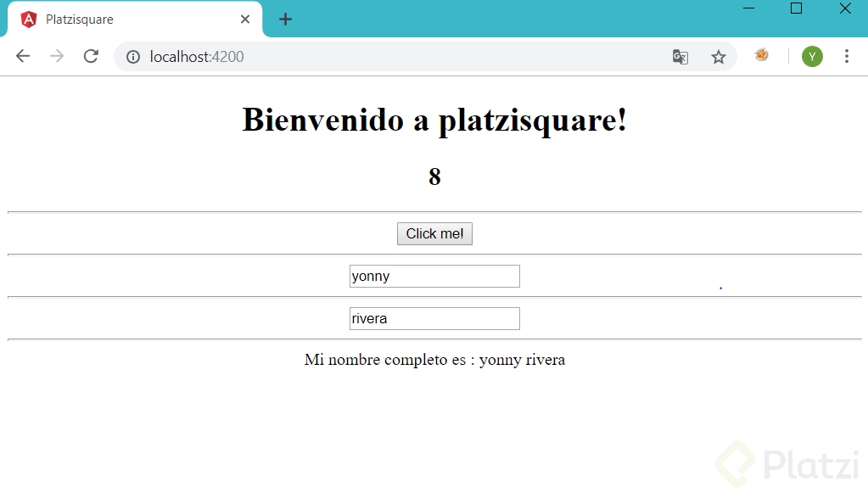This screenshot has height=493, width=868.
Task: Close the Chrome window
Action: (845, 8)
